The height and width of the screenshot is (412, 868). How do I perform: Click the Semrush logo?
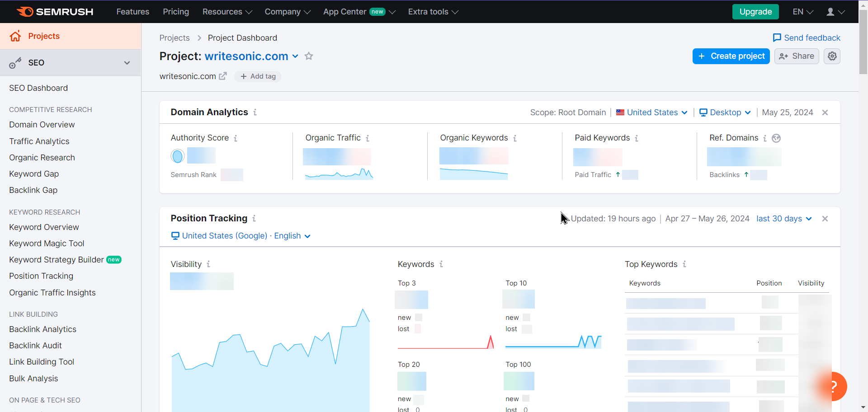tap(55, 12)
